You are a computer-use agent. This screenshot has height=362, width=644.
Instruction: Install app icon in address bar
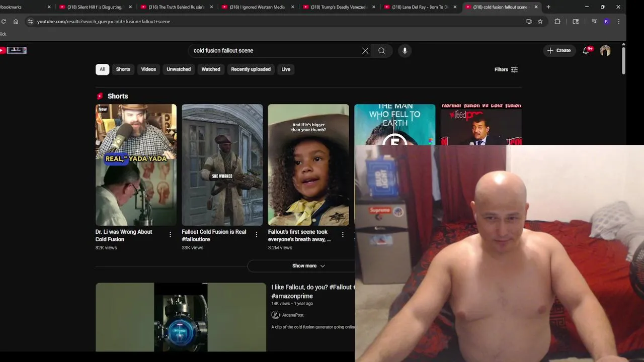click(x=529, y=22)
